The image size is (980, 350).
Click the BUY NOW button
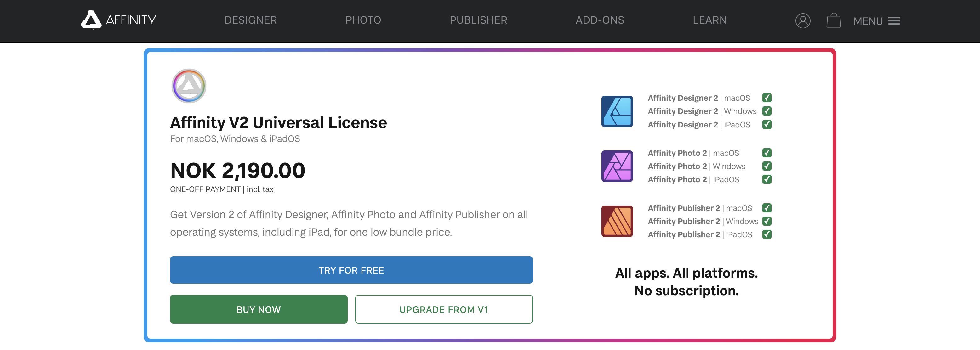point(258,309)
